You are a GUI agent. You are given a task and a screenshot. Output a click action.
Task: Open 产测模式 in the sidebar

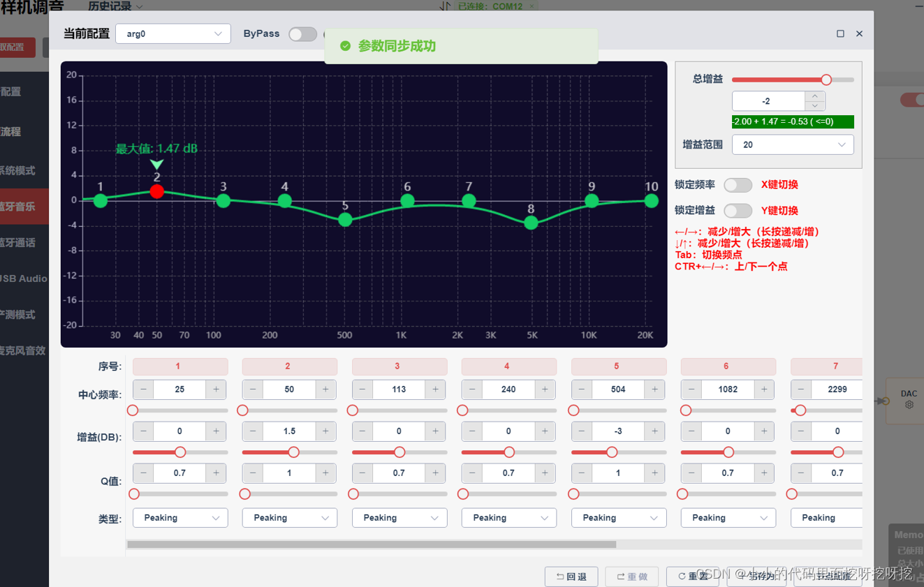24,315
